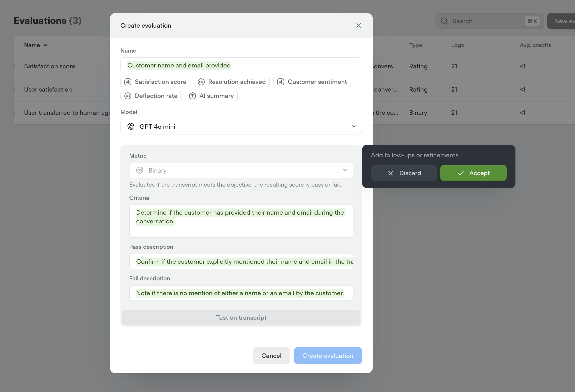Click the search magnifier icon
The height and width of the screenshot is (392, 575).
(x=444, y=21)
